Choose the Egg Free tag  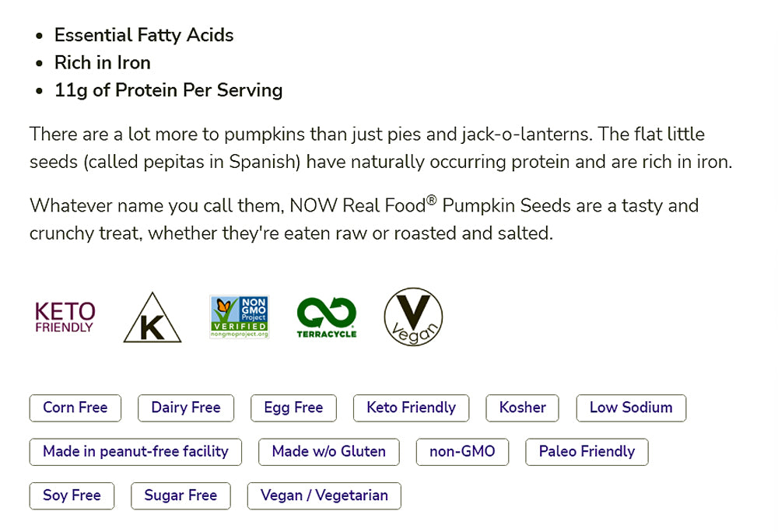pos(293,408)
